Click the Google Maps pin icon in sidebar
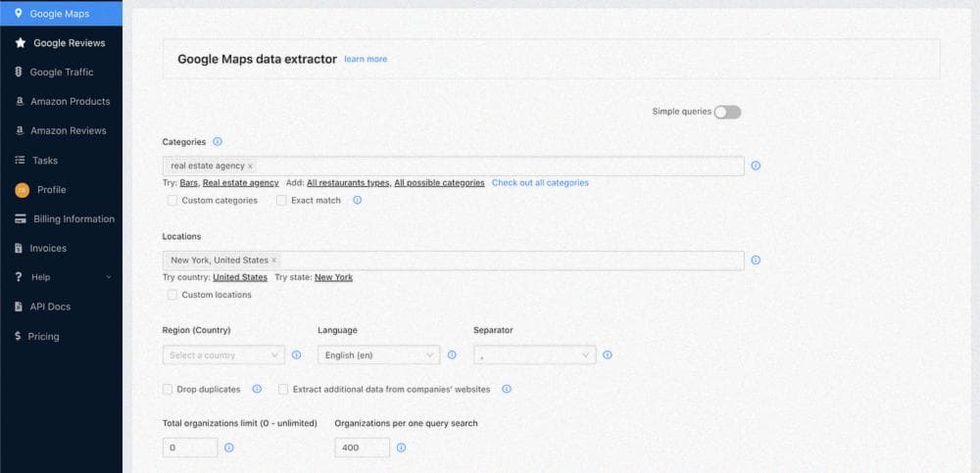Screen dimensions: 980x473 click(18, 13)
